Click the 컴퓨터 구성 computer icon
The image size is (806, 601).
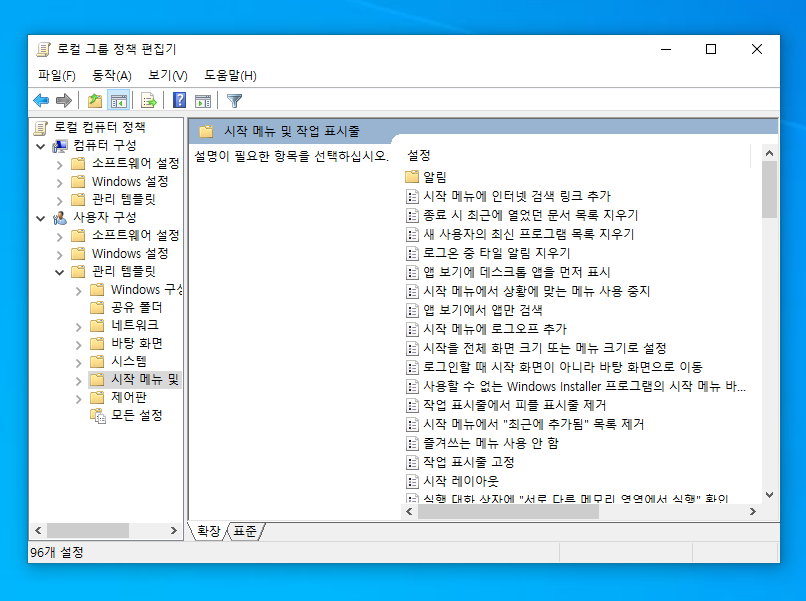(60, 146)
